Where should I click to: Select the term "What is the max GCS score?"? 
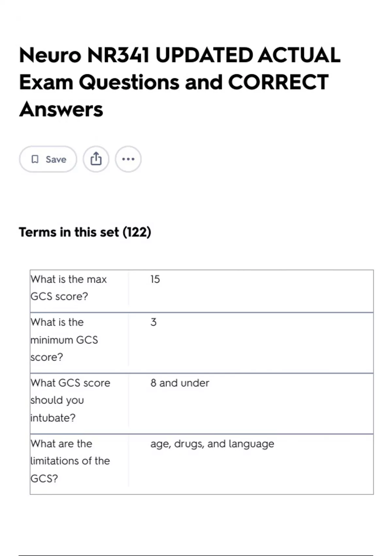point(69,288)
